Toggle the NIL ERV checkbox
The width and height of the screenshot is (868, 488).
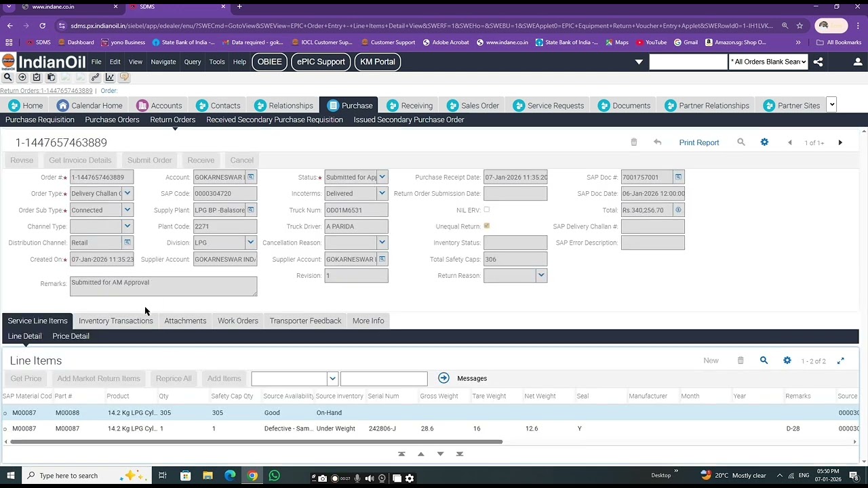tap(487, 210)
